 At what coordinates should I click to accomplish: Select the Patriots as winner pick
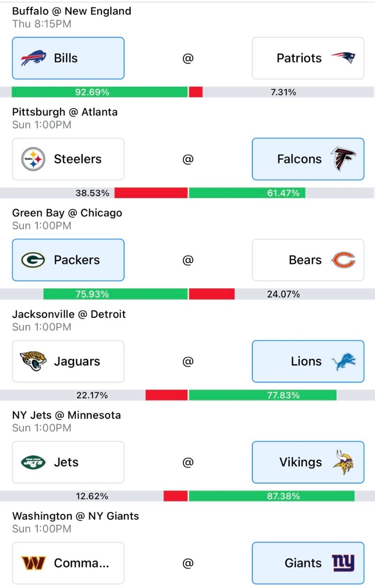pos(308,58)
